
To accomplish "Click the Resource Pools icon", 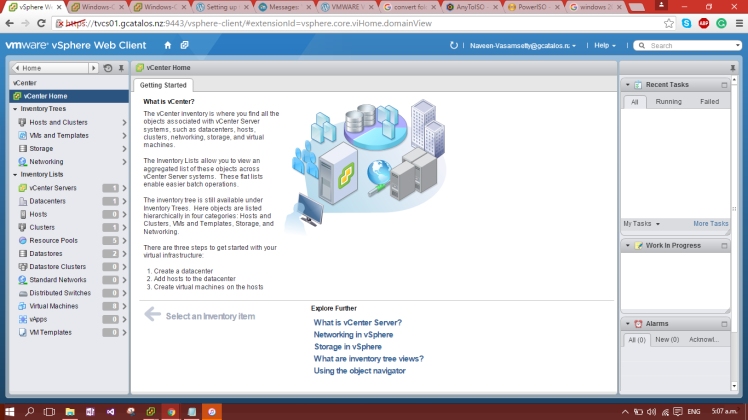I will pyautogui.click(x=22, y=241).
